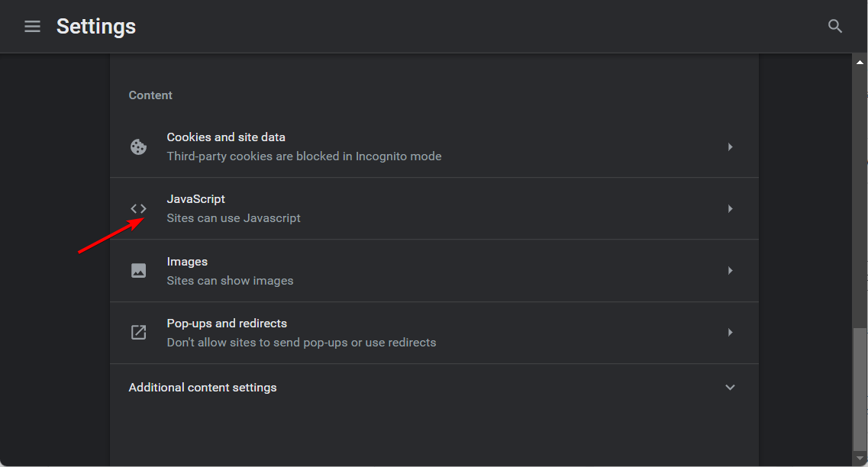The height and width of the screenshot is (467, 868).
Task: Open Pop-ups and redirects settings
Action: (x=227, y=324)
